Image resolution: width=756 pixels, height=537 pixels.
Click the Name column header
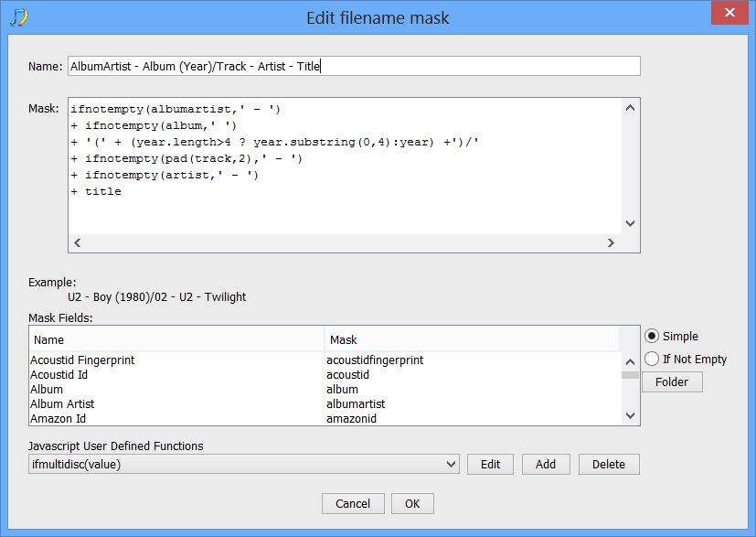tap(176, 339)
